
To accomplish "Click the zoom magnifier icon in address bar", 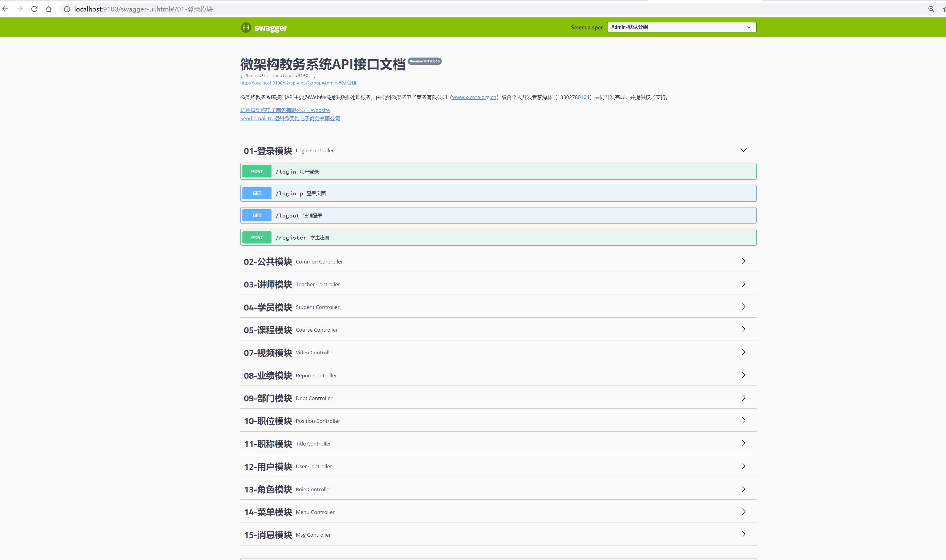I will [931, 9].
